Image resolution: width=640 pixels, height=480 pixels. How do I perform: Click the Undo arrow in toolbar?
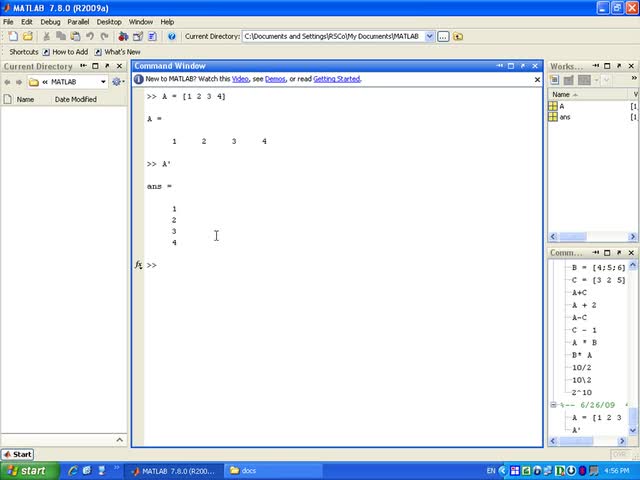(x=90, y=36)
